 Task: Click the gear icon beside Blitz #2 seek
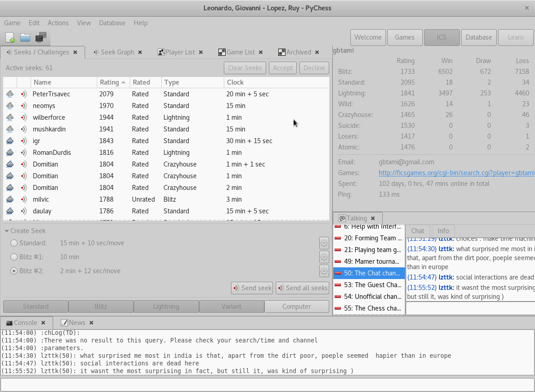click(x=324, y=270)
